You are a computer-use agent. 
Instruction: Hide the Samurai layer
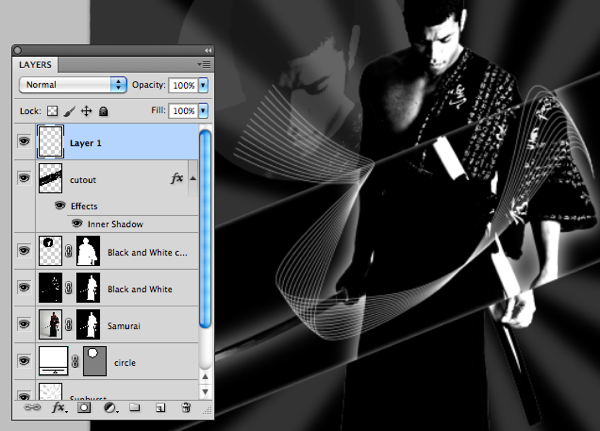(x=24, y=324)
